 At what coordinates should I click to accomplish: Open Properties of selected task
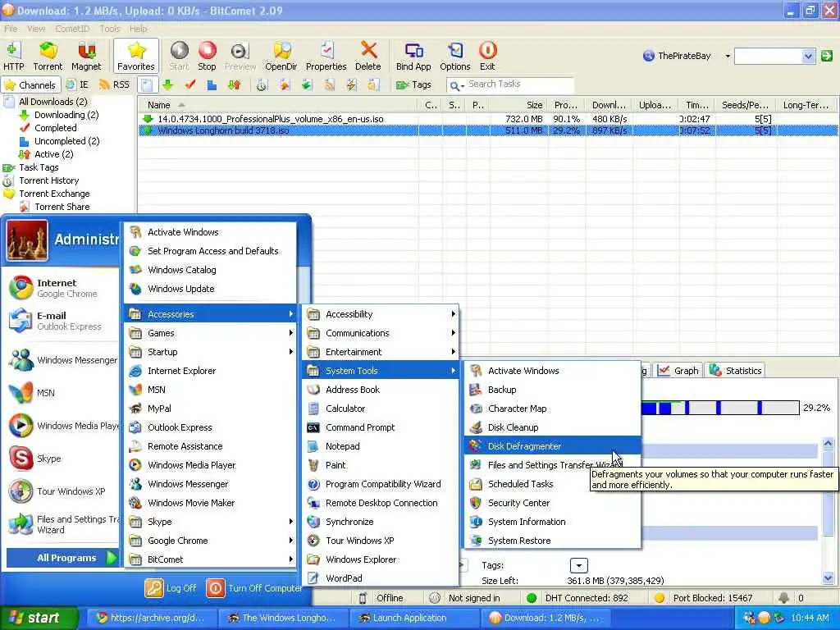click(326, 56)
